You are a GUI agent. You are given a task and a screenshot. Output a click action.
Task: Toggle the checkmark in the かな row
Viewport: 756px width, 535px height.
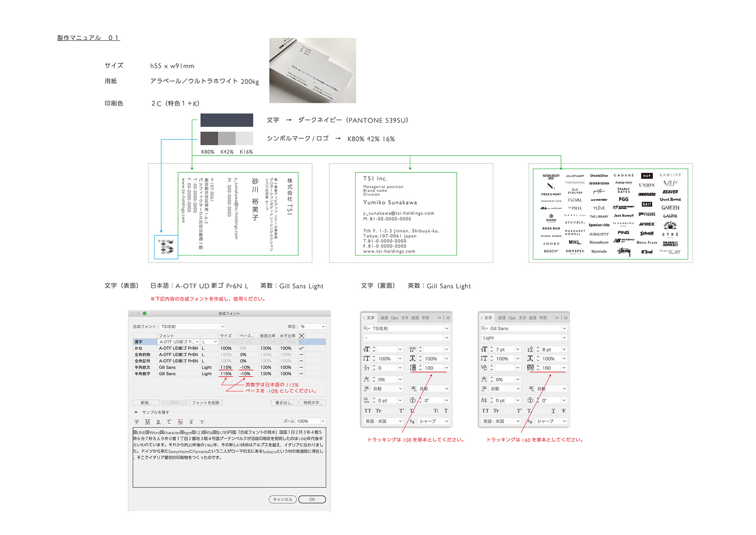coord(301,348)
